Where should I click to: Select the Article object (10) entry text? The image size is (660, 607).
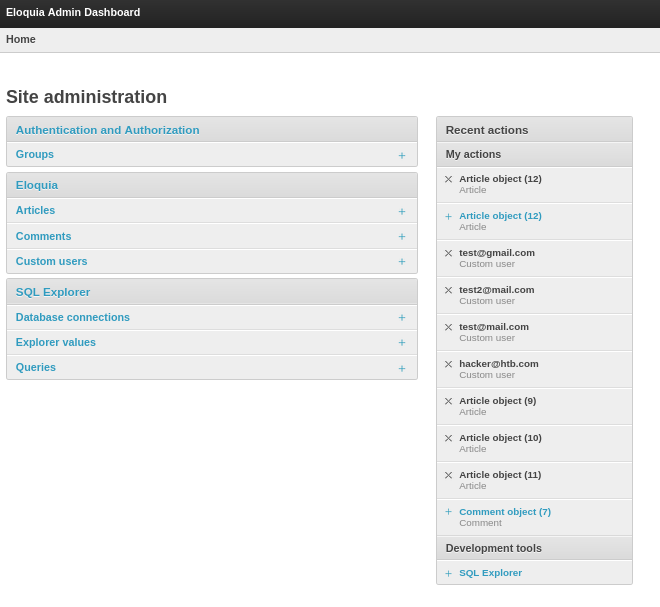tap(500, 438)
